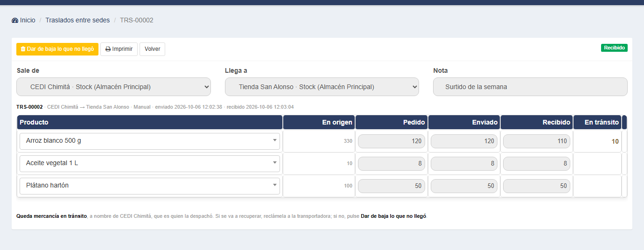Click Enviado field for Plátano hartón row
Screen dimensions: 644x250
[x=464, y=186]
